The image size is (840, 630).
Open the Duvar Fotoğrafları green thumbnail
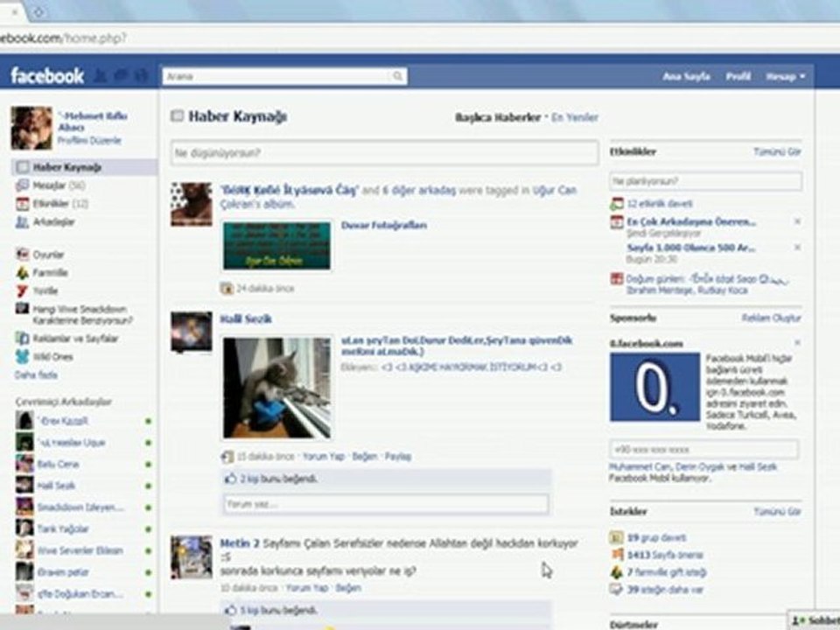(277, 246)
